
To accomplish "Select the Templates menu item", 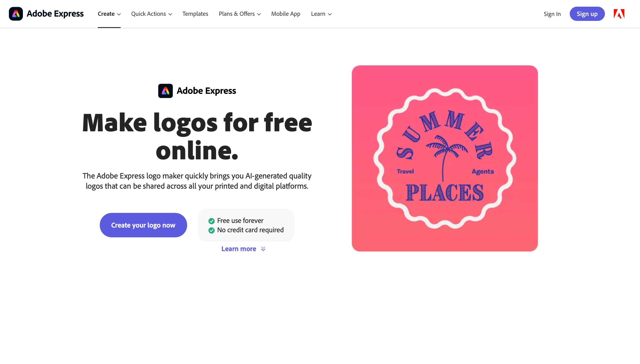I will [195, 14].
